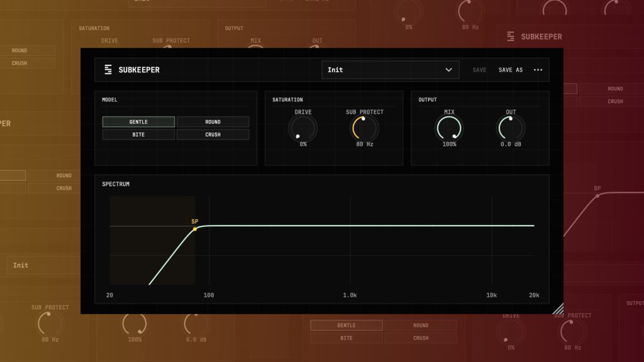Select the CRUSH saturation model
644x362 pixels.
(213, 134)
